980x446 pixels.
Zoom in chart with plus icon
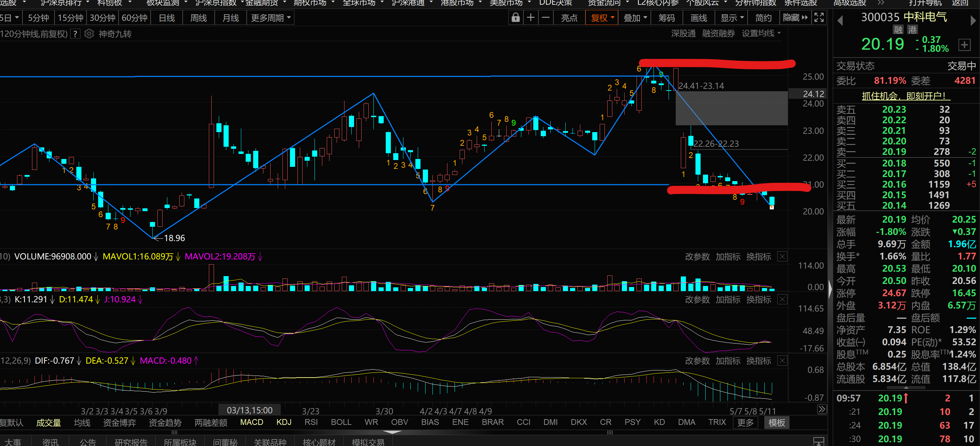point(531,17)
